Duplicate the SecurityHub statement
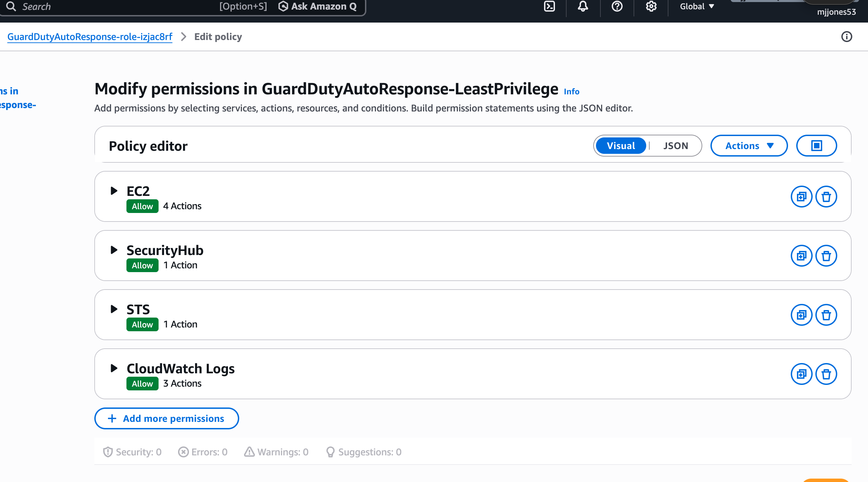 (801, 256)
